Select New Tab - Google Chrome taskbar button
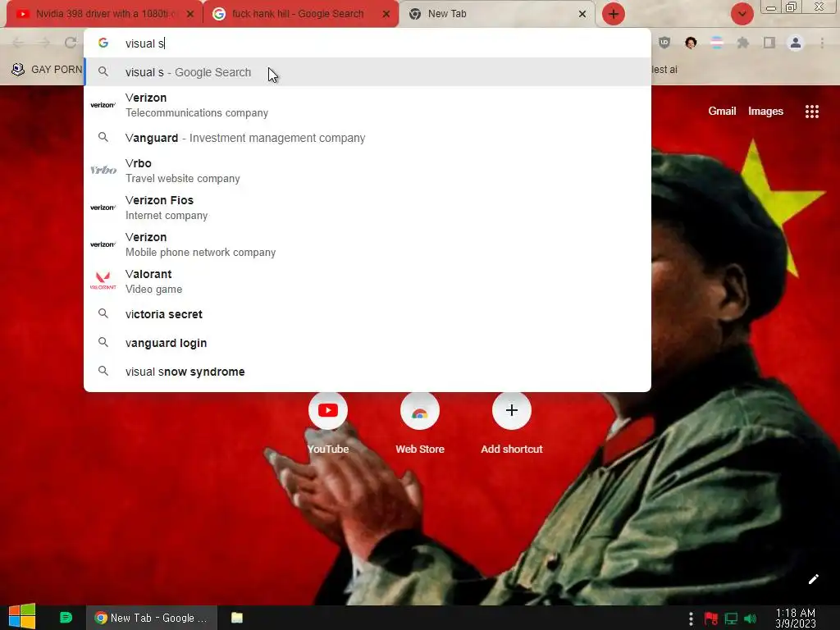 [152, 618]
